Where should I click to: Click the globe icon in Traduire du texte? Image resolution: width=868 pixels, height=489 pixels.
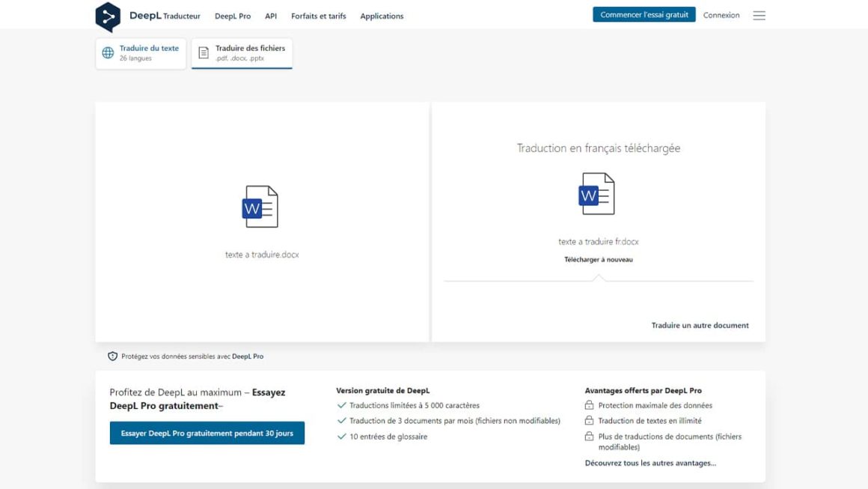[108, 52]
